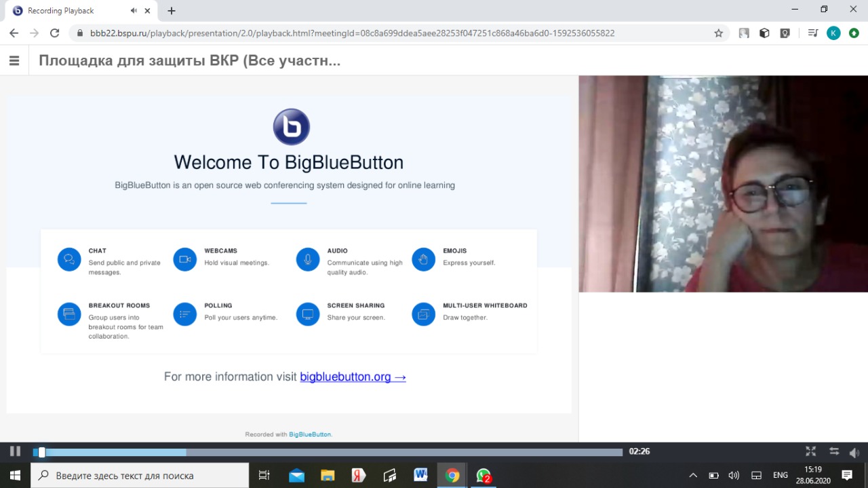Open the hamburger sidebar menu
The image size is (868, 488).
click(x=14, y=60)
